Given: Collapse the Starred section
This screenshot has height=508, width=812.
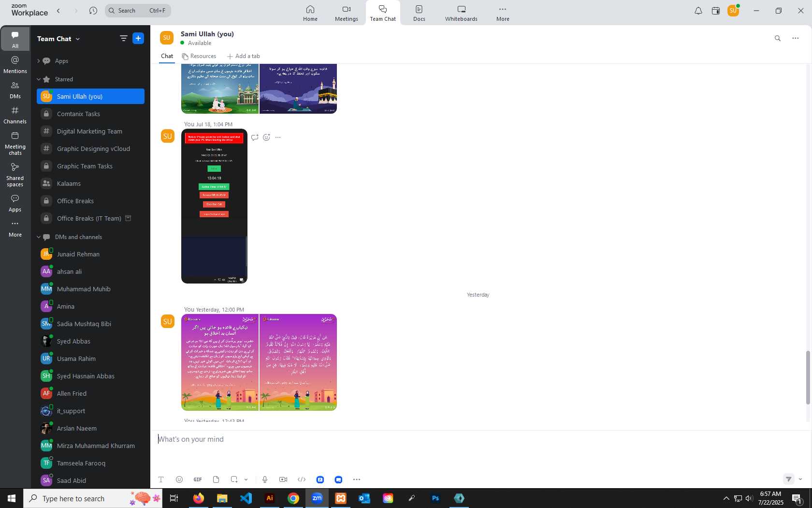Looking at the screenshot, I should 39,79.
